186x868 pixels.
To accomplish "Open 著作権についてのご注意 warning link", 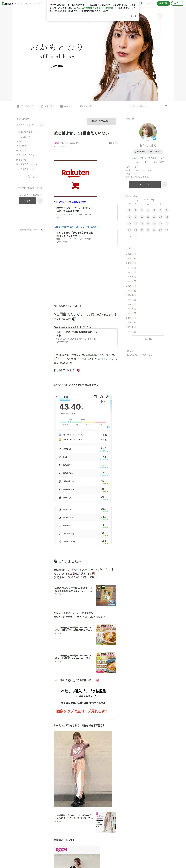I will 139,355.
